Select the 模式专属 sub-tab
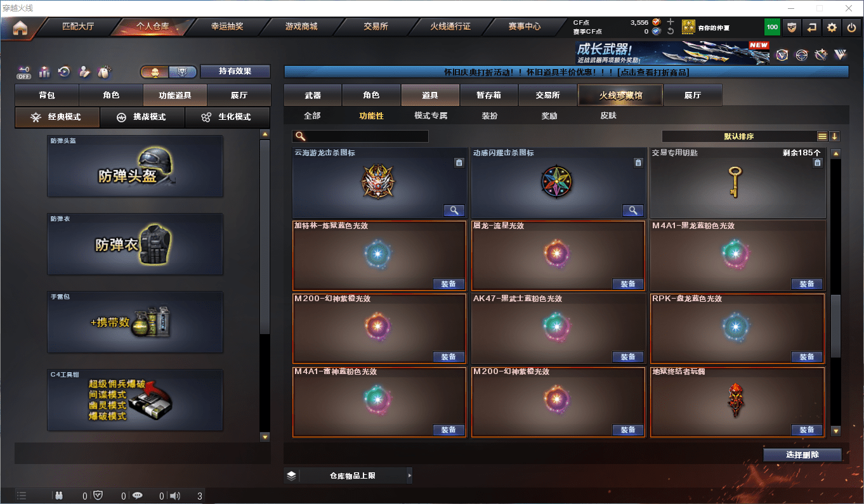 pos(431,116)
